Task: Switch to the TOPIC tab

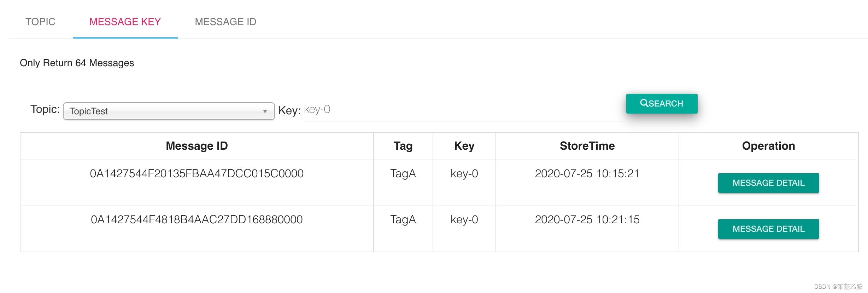Action: 40,22
